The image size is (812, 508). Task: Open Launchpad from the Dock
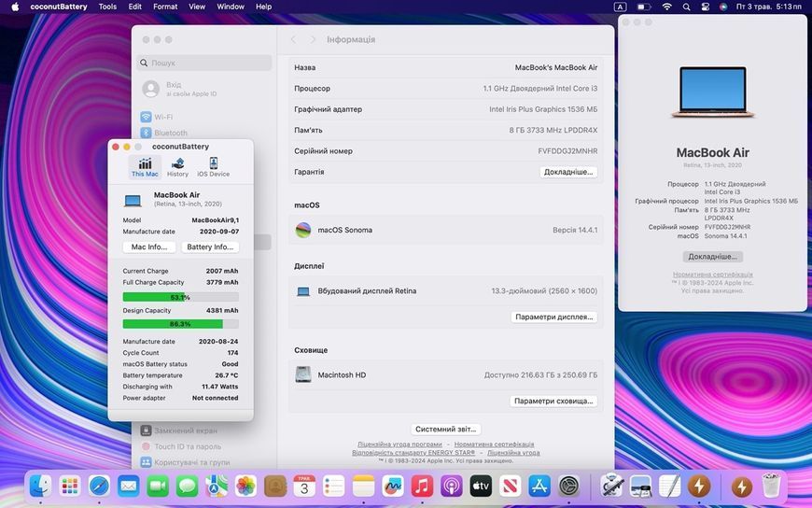point(70,487)
